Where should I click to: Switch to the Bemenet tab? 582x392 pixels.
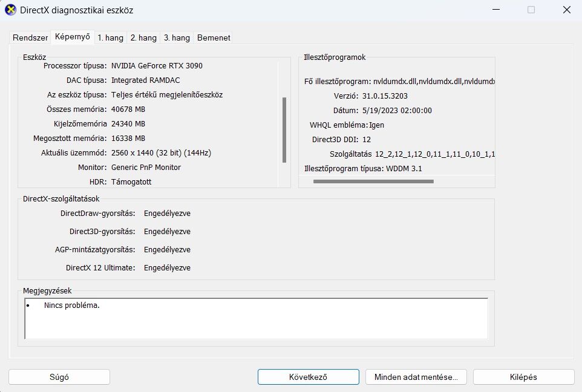(x=214, y=38)
